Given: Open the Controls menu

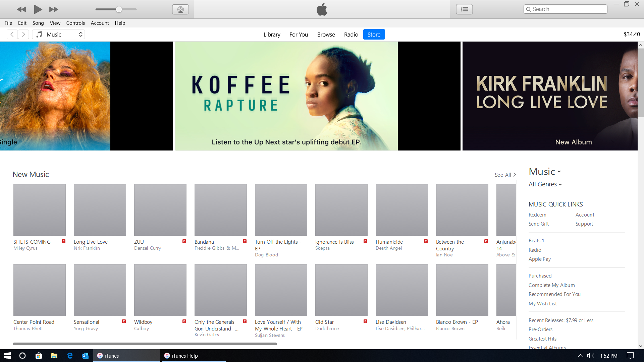Looking at the screenshot, I should click(x=75, y=23).
